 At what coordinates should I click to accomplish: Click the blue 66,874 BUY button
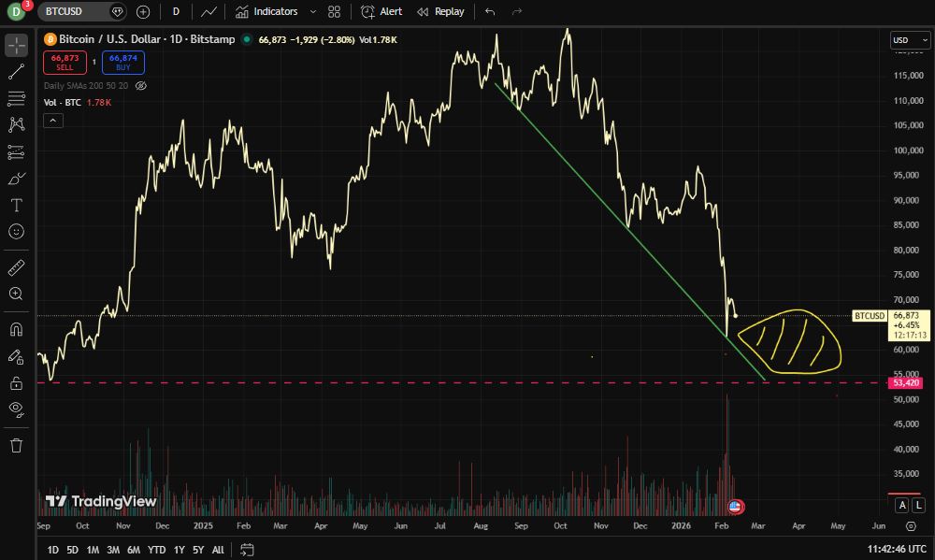point(122,62)
